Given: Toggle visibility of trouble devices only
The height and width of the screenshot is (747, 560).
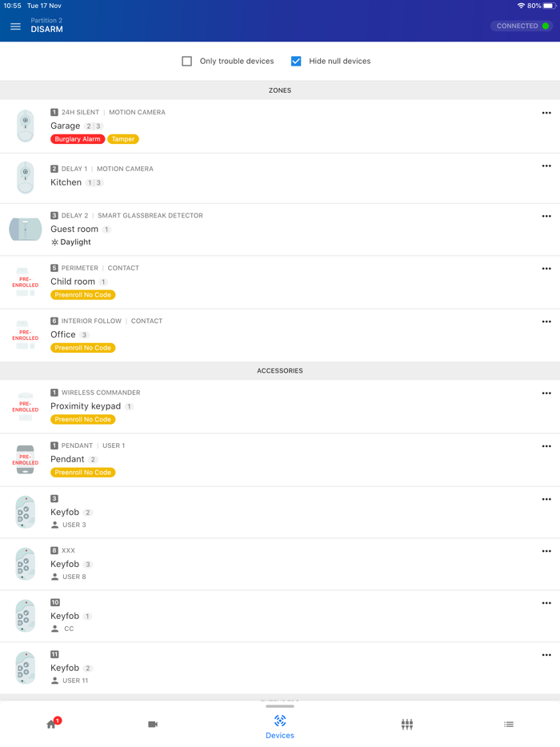Looking at the screenshot, I should point(186,61).
